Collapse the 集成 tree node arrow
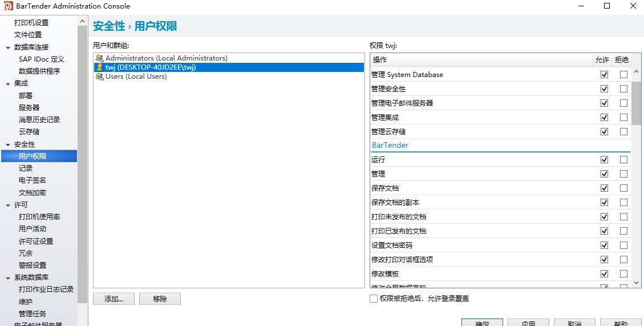Screen dimensions: 644x326 [8, 84]
